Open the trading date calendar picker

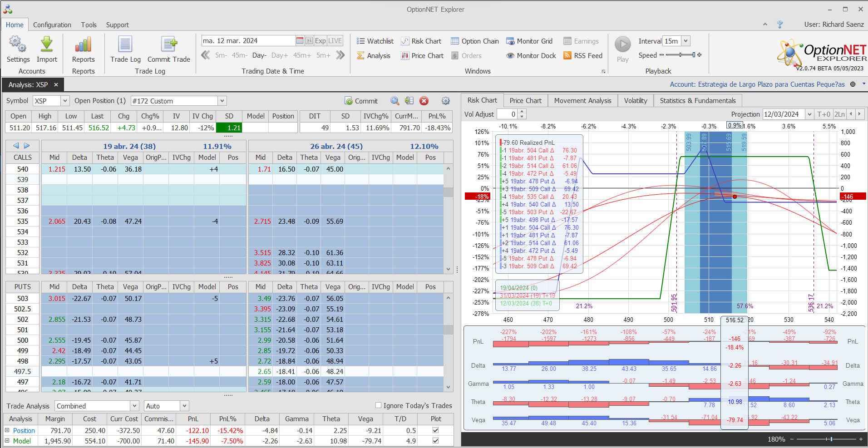(300, 41)
